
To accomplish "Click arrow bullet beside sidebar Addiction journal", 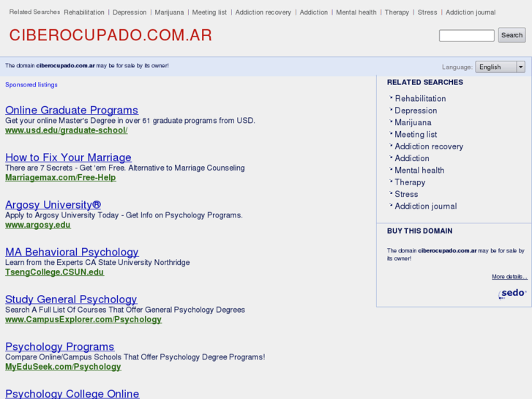I will (391, 205).
